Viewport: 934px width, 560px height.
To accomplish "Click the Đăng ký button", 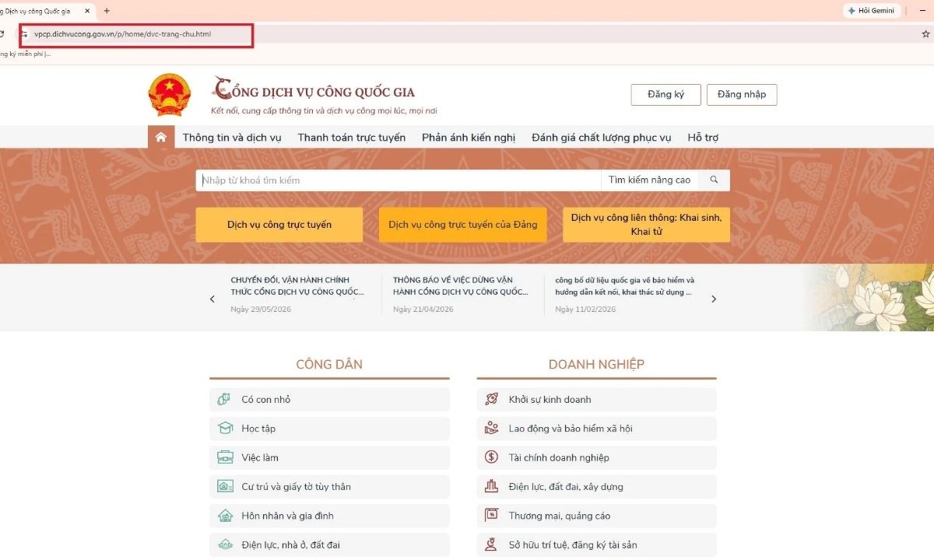I will (665, 95).
